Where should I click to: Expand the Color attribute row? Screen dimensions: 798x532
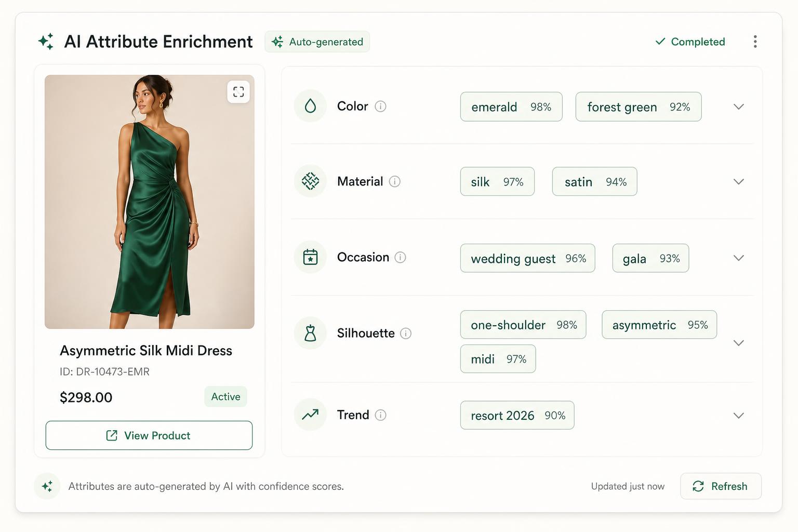[738, 107]
